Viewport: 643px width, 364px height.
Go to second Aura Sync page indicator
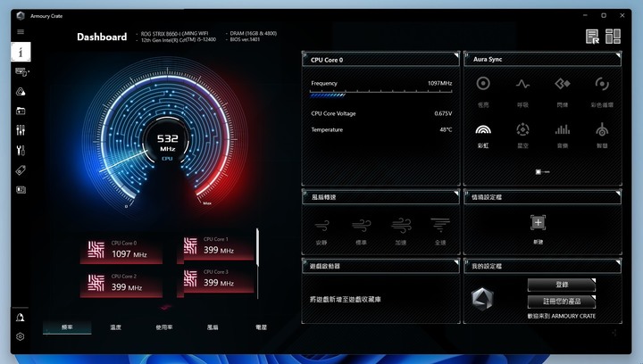[x=547, y=172]
